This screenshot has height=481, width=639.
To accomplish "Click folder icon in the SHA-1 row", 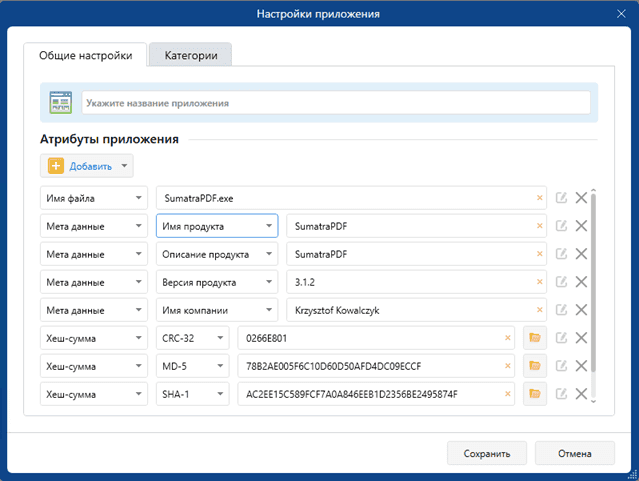I will coord(534,394).
